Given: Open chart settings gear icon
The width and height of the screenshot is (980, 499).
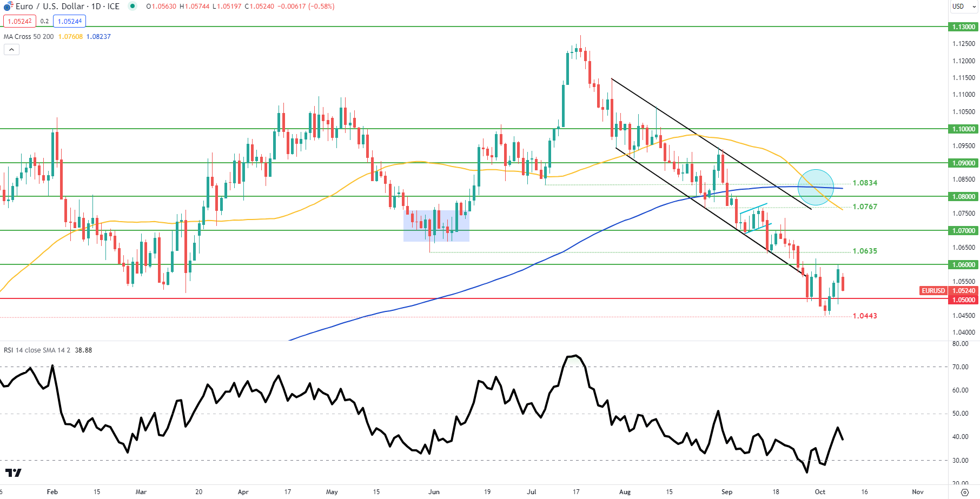Looking at the screenshot, I should (964, 492).
